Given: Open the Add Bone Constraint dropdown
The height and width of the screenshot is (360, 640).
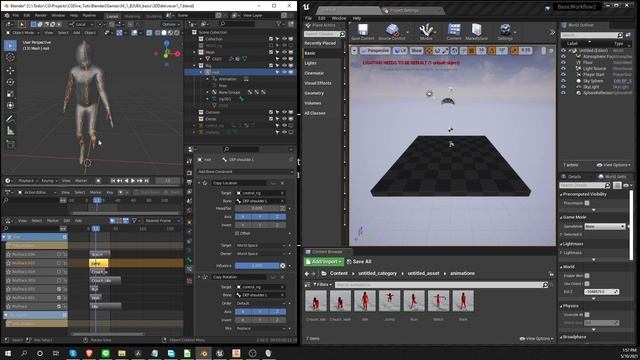Looking at the screenshot, I should [x=245, y=171].
